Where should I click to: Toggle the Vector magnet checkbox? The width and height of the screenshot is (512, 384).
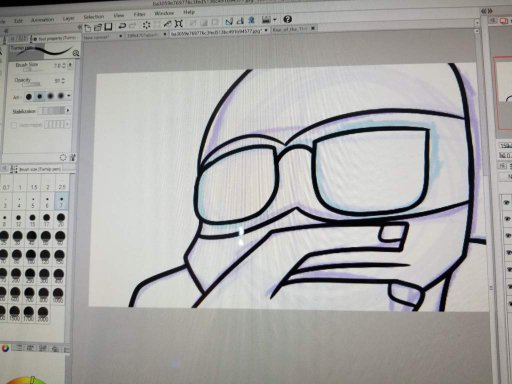point(14,125)
